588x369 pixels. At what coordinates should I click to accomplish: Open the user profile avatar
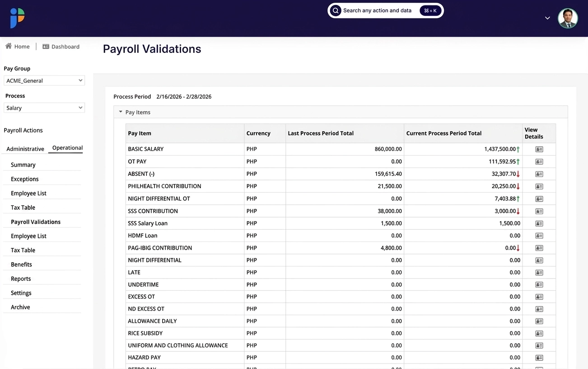tap(568, 19)
